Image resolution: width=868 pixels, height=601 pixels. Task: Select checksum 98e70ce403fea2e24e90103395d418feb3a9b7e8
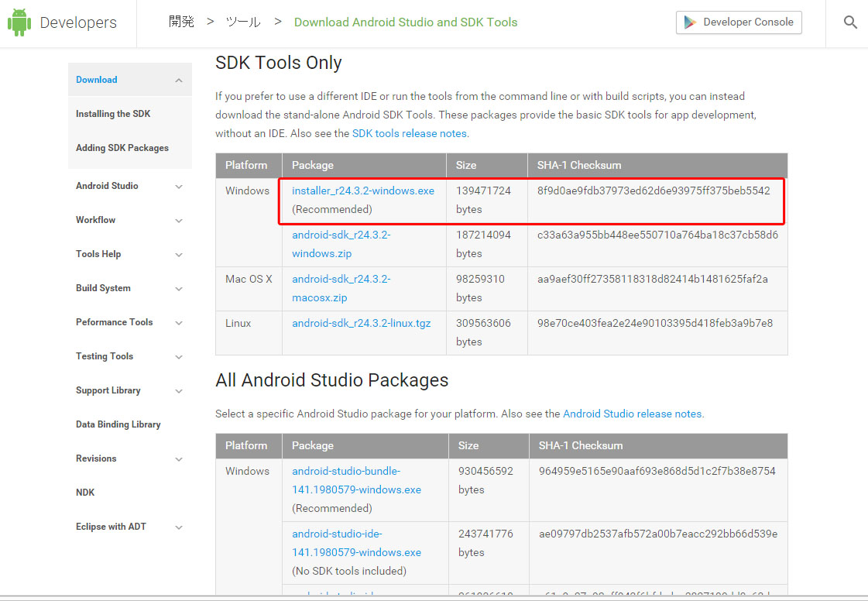tap(655, 323)
